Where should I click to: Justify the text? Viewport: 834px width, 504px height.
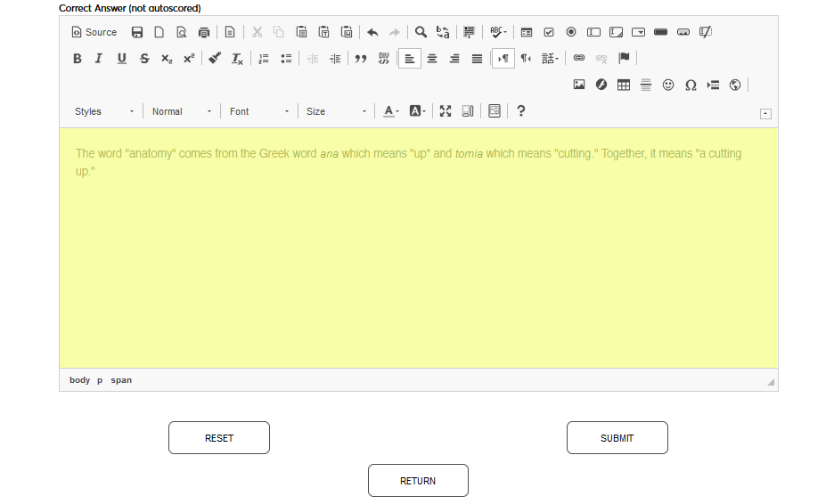click(477, 59)
